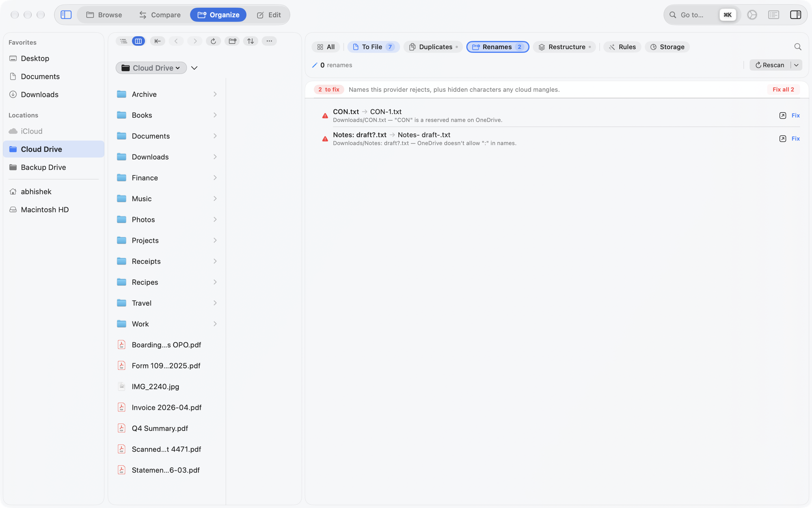Screen dimensions: 812x508
Task: Select the All filter tab
Action: 326,47
